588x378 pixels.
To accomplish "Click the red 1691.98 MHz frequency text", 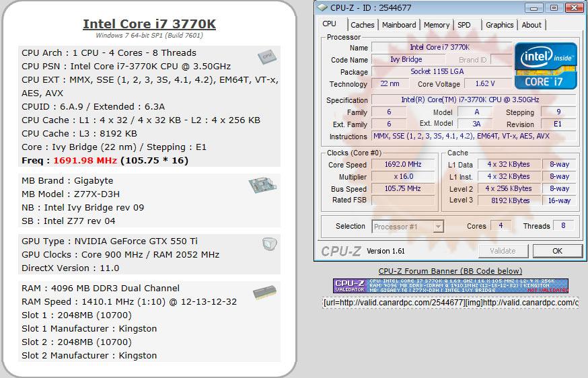I will point(85,161).
